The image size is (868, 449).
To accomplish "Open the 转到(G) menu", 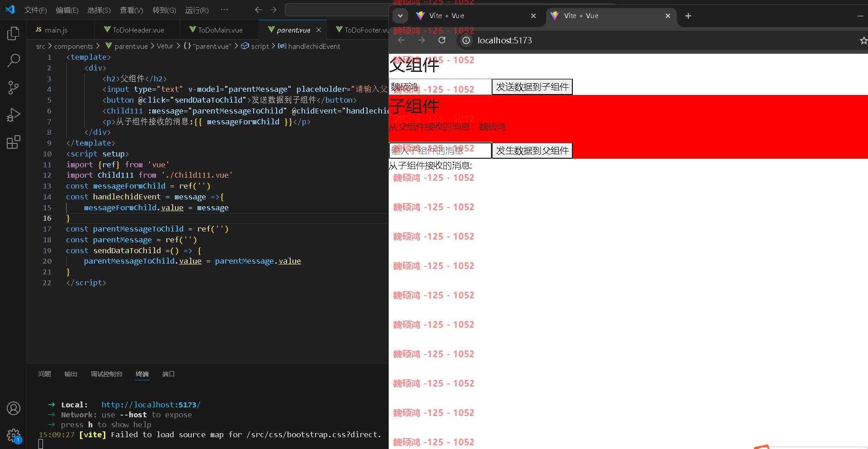I will [164, 10].
